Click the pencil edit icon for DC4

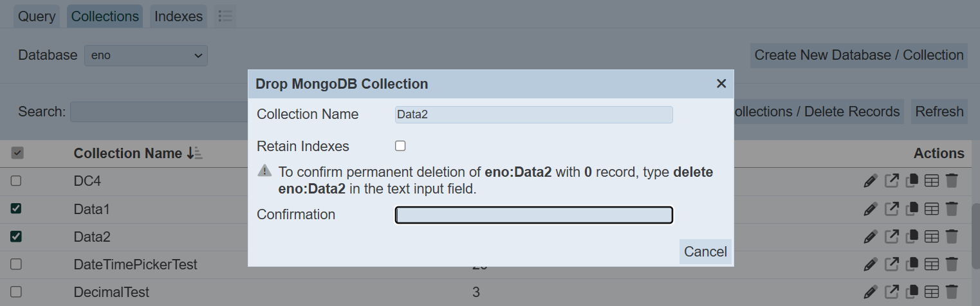pyautogui.click(x=870, y=181)
